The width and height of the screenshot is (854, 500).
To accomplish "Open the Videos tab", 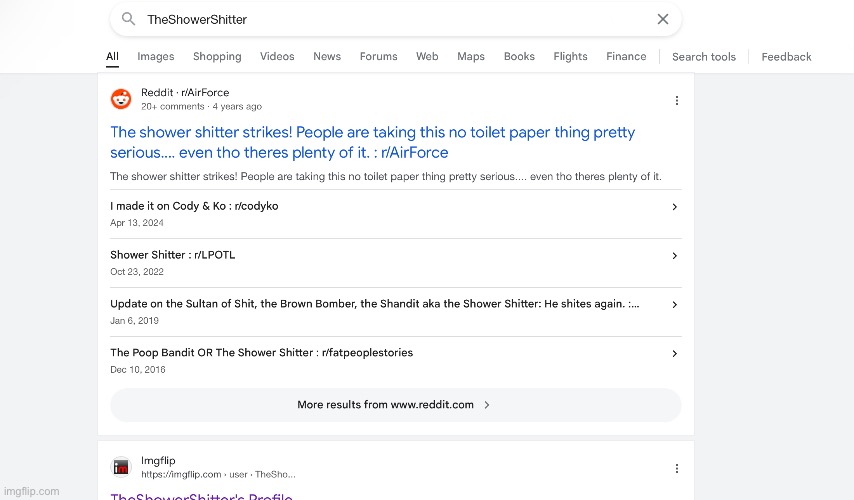I will 277,57.
